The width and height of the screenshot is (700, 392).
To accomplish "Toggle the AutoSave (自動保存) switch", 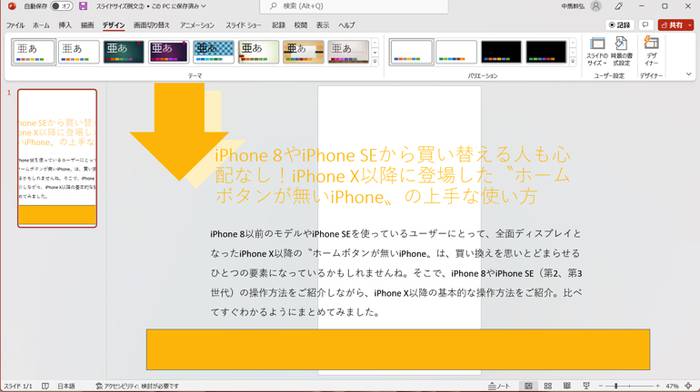I will point(62,6).
